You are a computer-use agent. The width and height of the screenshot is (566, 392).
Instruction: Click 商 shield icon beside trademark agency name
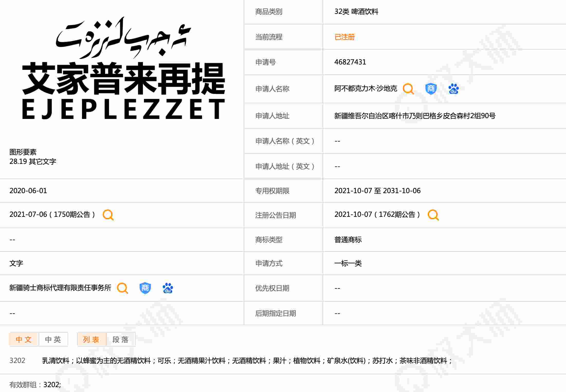(x=145, y=288)
